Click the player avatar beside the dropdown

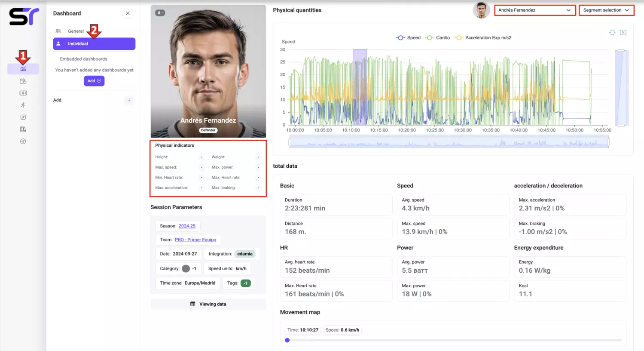(x=481, y=10)
